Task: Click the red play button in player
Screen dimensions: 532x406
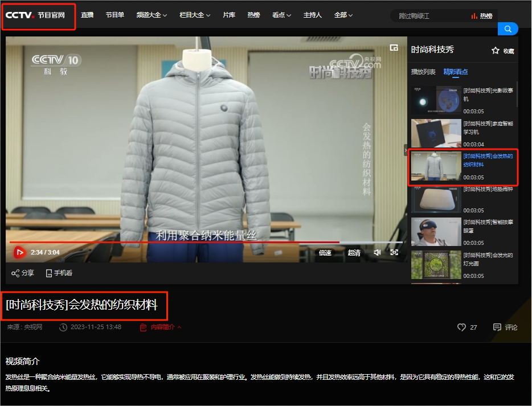Action: [19, 252]
